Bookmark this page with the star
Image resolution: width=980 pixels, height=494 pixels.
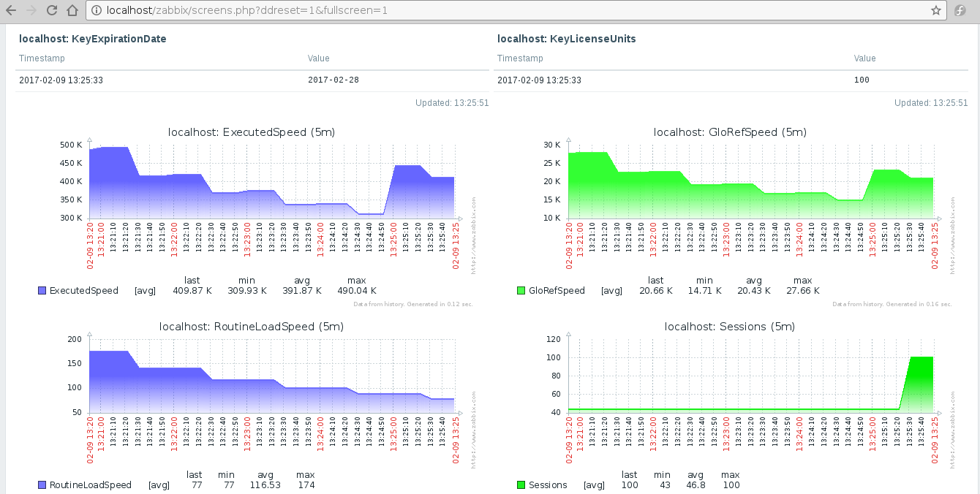pyautogui.click(x=935, y=10)
